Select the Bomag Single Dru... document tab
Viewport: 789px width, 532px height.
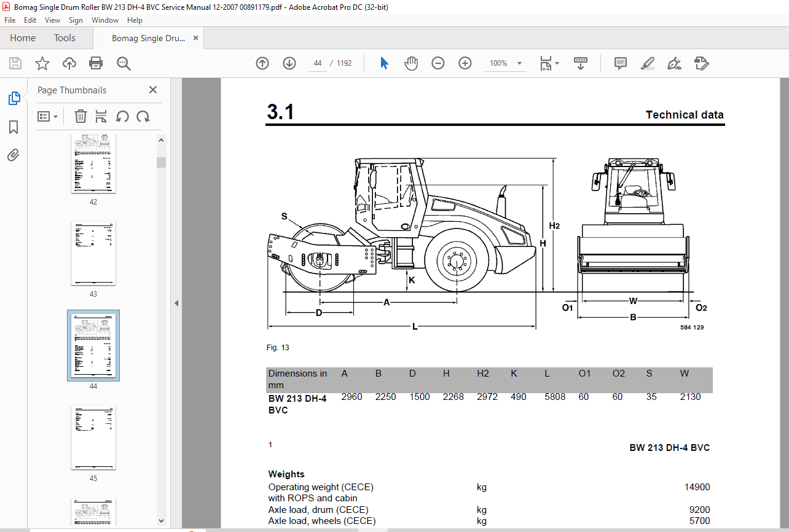[148, 38]
